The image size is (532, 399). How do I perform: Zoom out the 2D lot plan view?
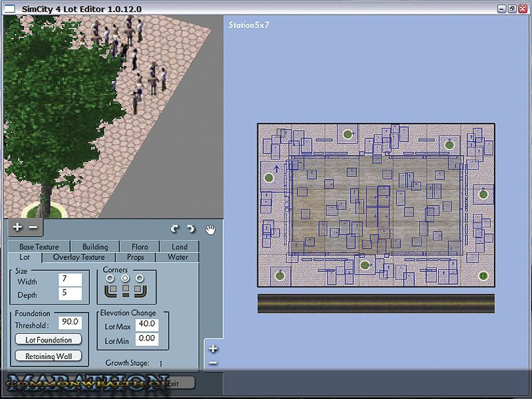coord(213,363)
